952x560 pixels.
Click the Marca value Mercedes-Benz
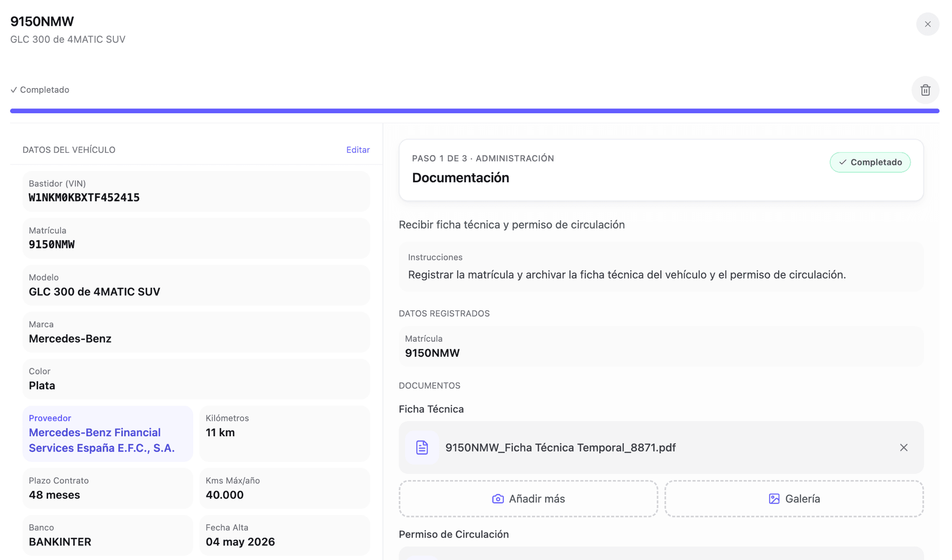[x=70, y=339]
